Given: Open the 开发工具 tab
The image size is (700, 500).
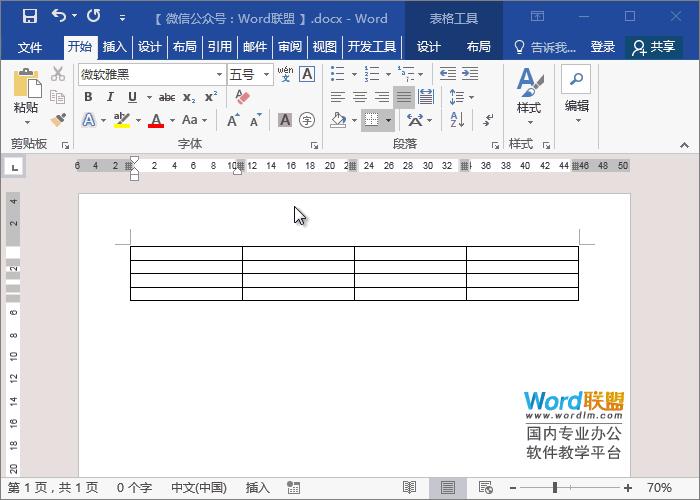Looking at the screenshot, I should (372, 47).
